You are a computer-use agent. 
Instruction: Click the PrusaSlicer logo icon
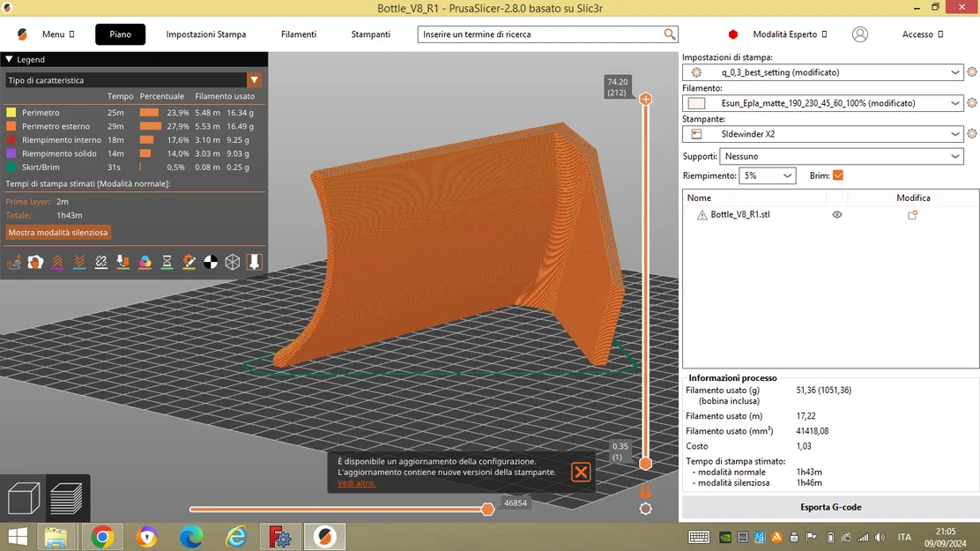click(22, 34)
